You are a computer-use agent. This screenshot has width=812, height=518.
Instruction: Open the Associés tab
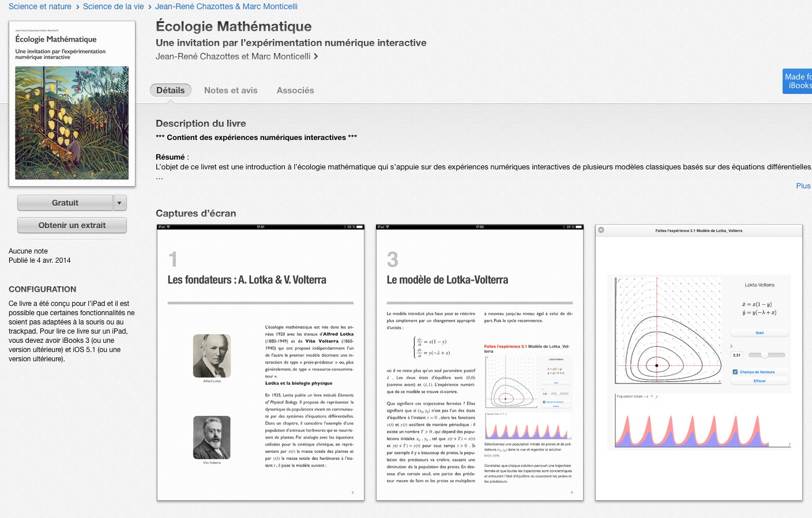click(x=295, y=90)
